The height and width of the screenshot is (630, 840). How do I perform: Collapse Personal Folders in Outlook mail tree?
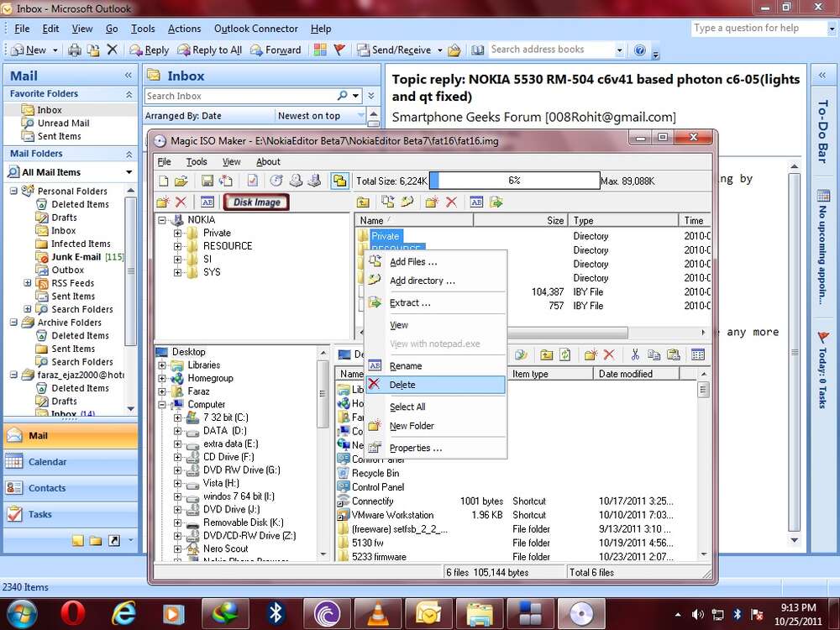pyautogui.click(x=14, y=191)
